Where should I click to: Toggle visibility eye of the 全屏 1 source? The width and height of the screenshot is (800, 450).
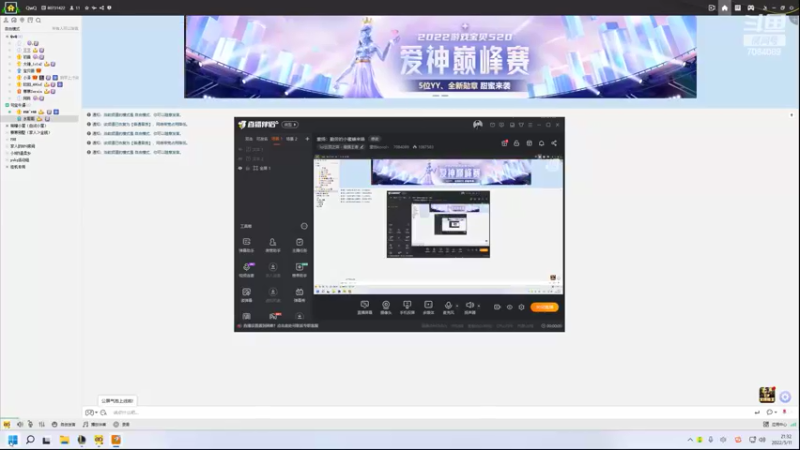click(240, 168)
